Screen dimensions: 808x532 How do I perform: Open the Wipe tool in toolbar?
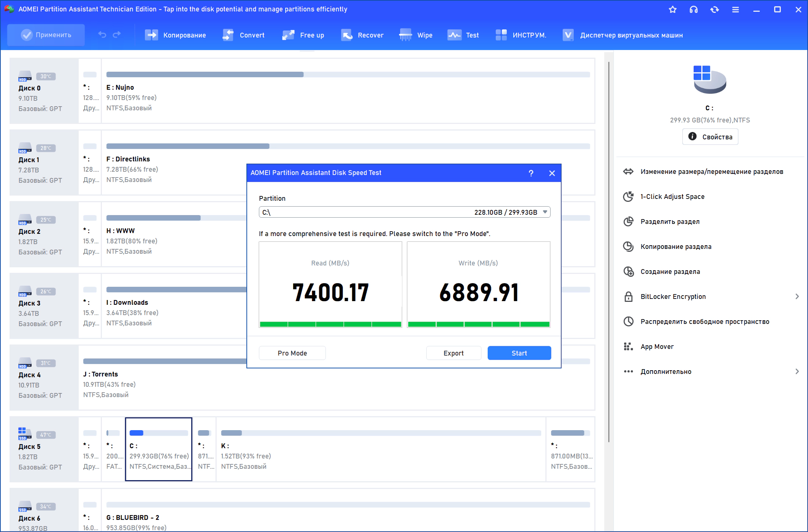pos(416,35)
